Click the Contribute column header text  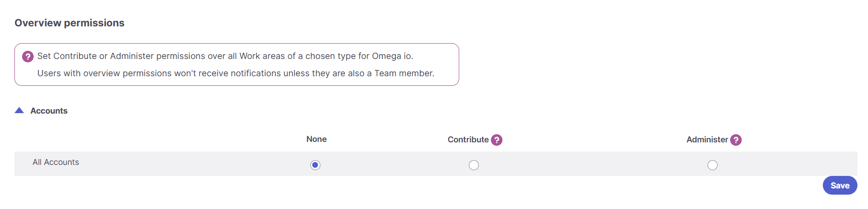(x=468, y=139)
